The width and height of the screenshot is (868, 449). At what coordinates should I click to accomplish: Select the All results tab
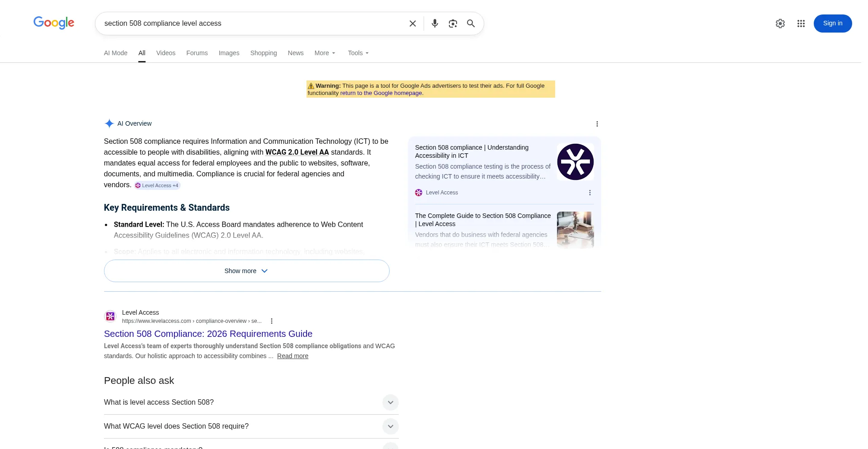click(x=142, y=53)
